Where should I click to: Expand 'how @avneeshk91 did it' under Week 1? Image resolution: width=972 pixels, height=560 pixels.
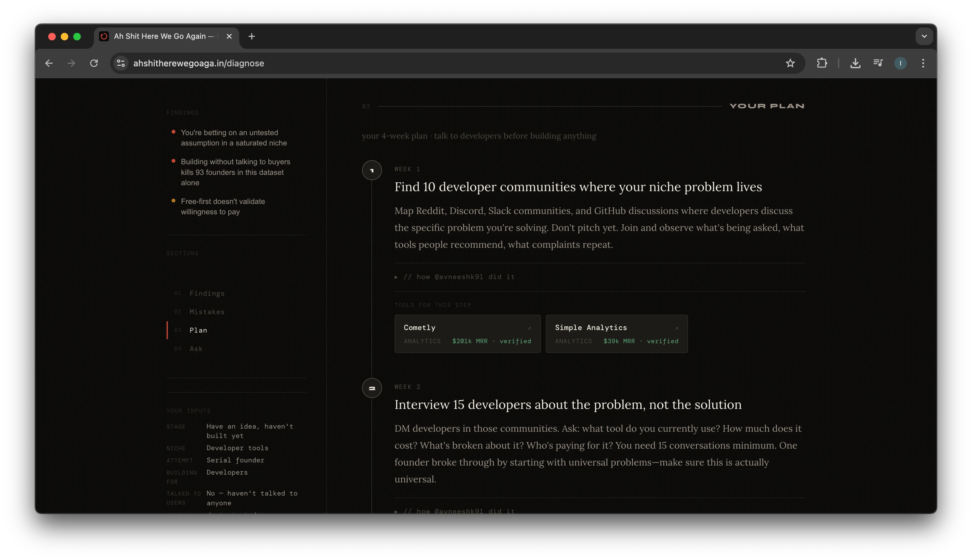(455, 277)
